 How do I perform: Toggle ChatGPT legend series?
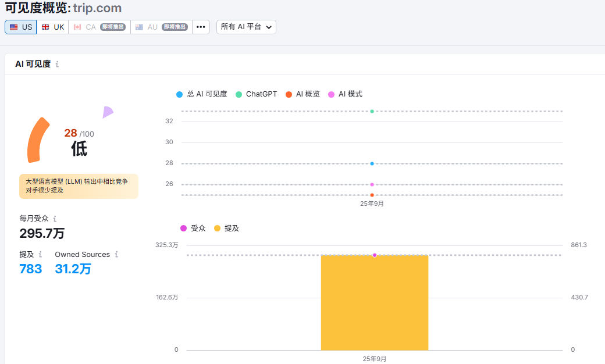[x=256, y=94]
